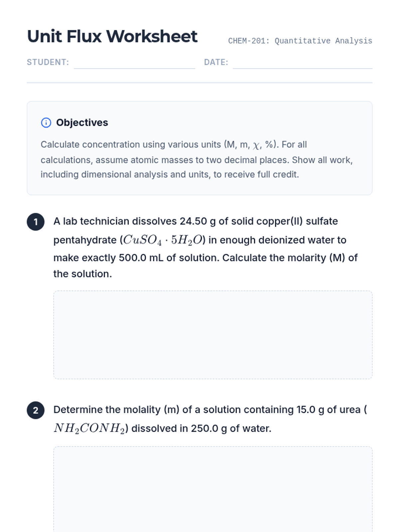Screen dimensions: 399x532
Task: Click the "Show all work" sentence
Action: pos(322,160)
